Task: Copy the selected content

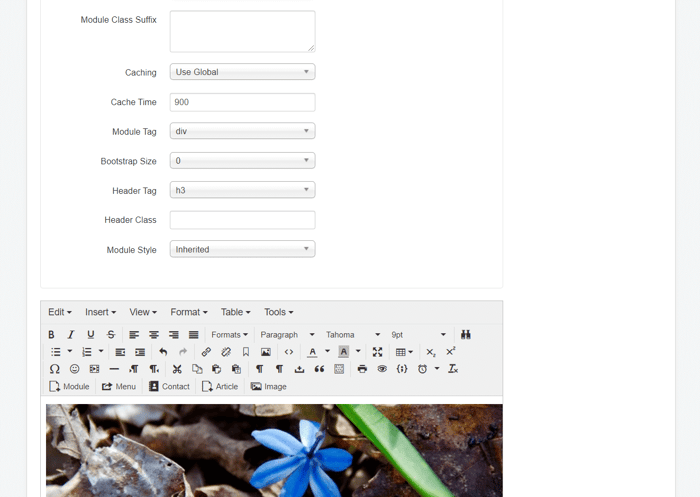Action: 197,369
